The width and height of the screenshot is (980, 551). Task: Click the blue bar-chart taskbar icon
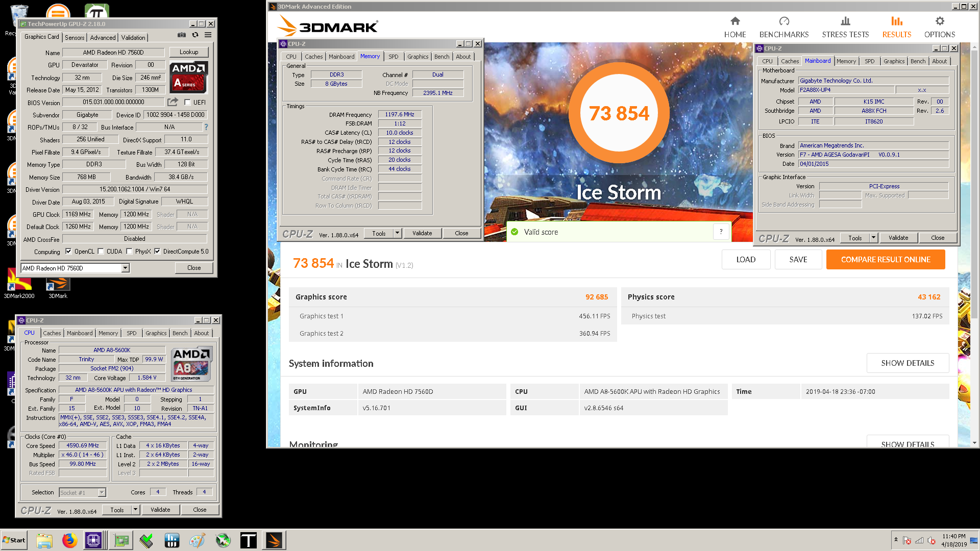click(x=172, y=540)
